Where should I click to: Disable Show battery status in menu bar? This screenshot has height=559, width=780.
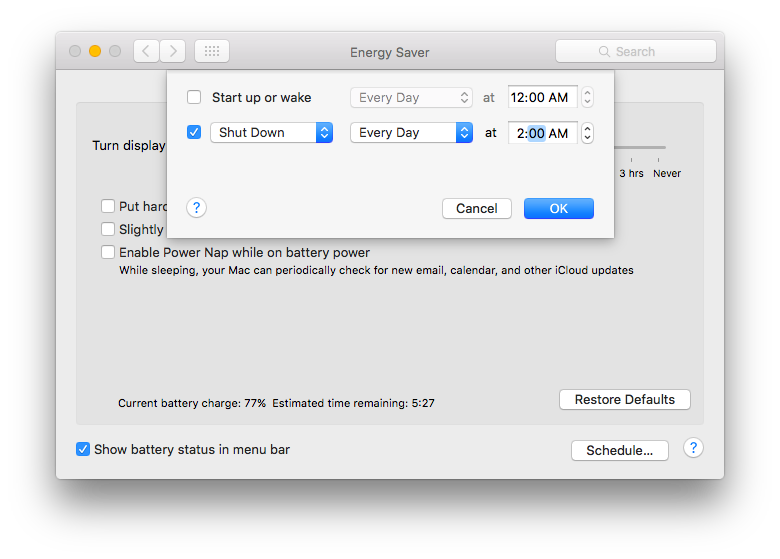(83, 449)
